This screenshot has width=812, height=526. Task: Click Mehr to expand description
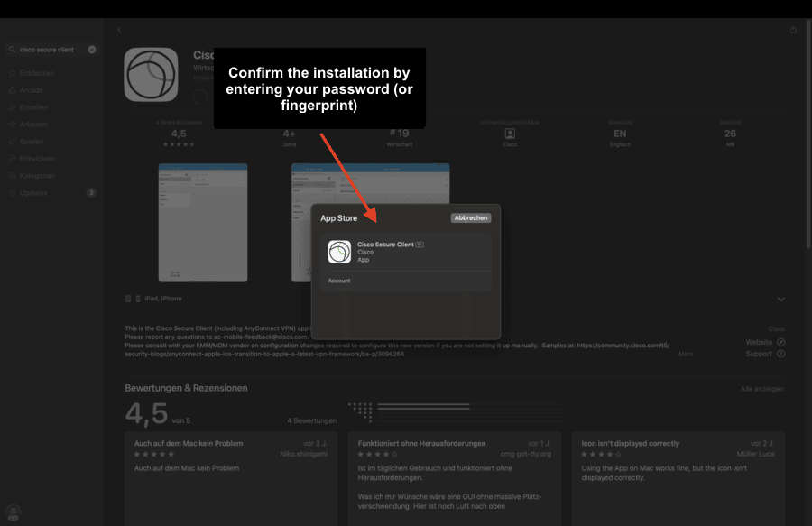tap(687, 354)
